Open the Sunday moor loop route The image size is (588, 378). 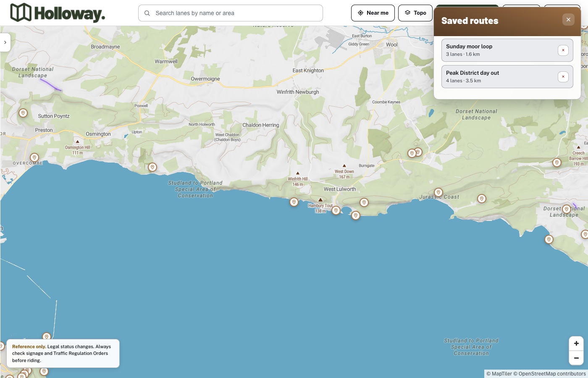[507, 50]
